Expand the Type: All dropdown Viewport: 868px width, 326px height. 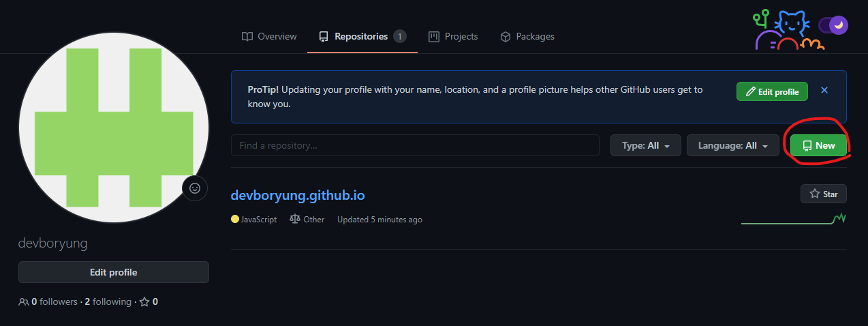[x=646, y=145]
